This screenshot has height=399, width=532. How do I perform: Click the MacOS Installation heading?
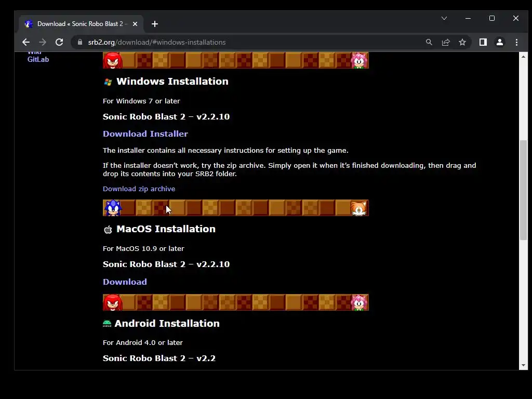pyautogui.click(x=166, y=229)
